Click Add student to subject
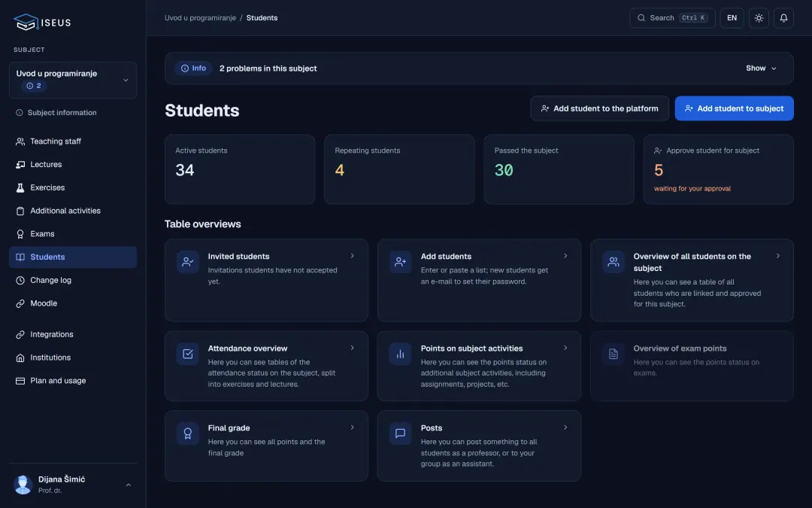 click(734, 108)
